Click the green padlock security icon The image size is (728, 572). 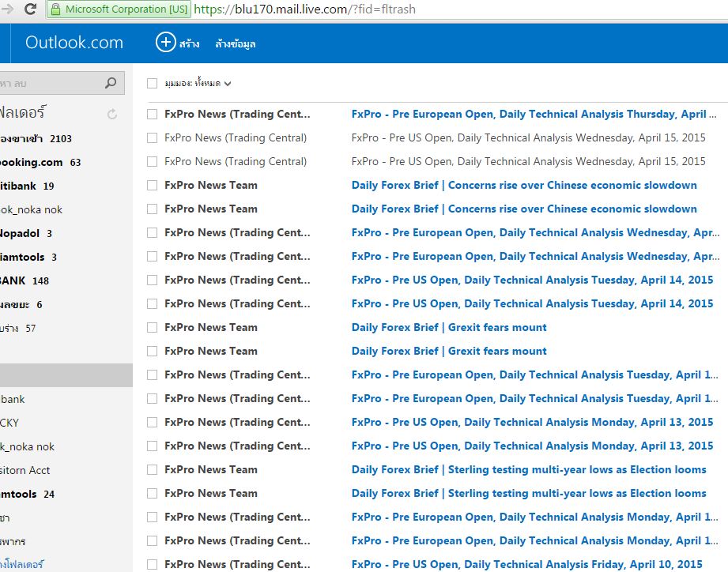(x=55, y=9)
